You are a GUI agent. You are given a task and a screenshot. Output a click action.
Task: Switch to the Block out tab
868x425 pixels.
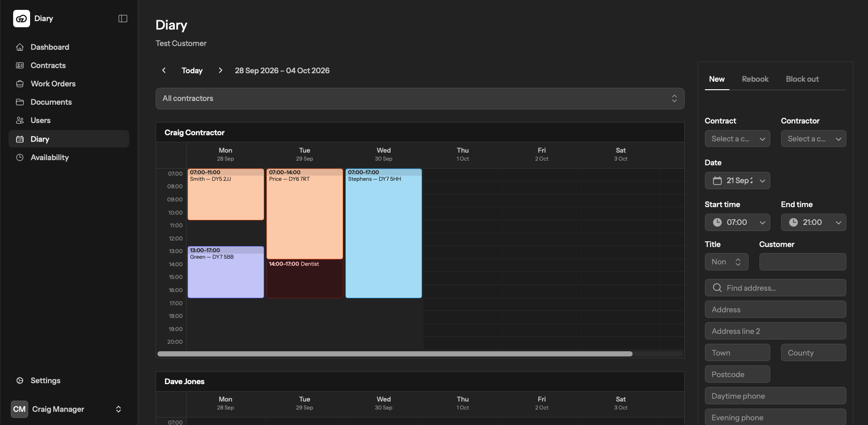point(802,79)
